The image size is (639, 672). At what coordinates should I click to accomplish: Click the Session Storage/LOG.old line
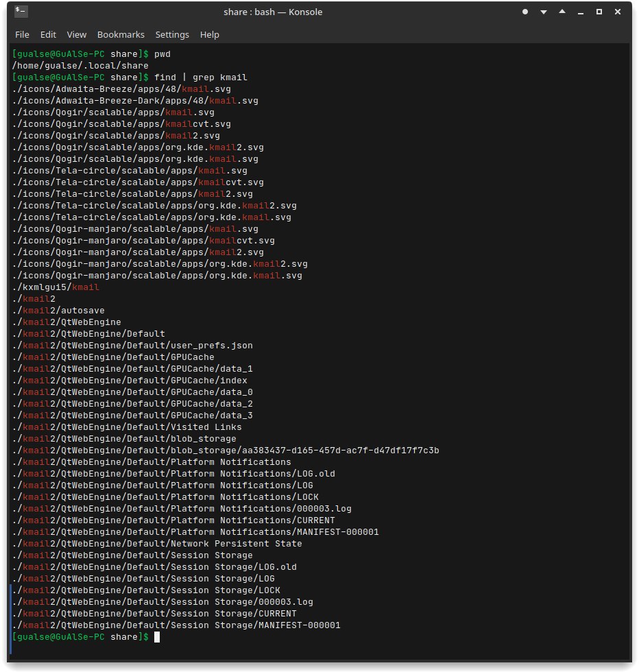click(155, 566)
